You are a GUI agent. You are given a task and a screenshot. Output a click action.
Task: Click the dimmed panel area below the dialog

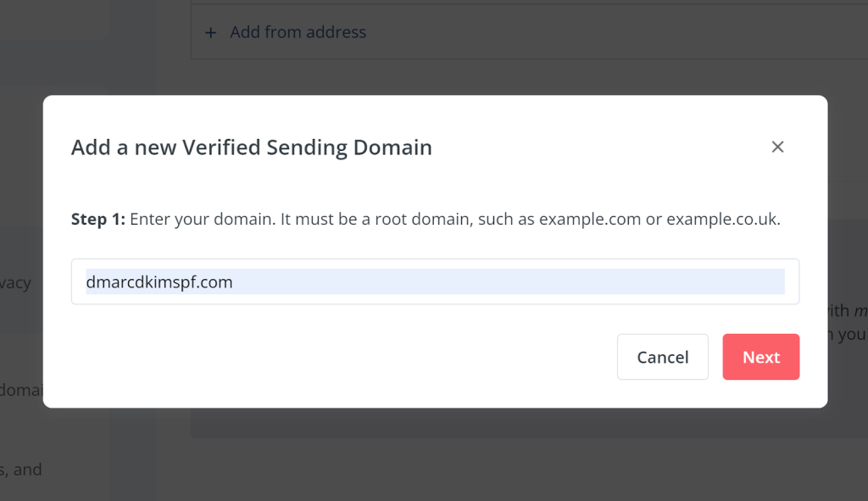tap(509, 423)
